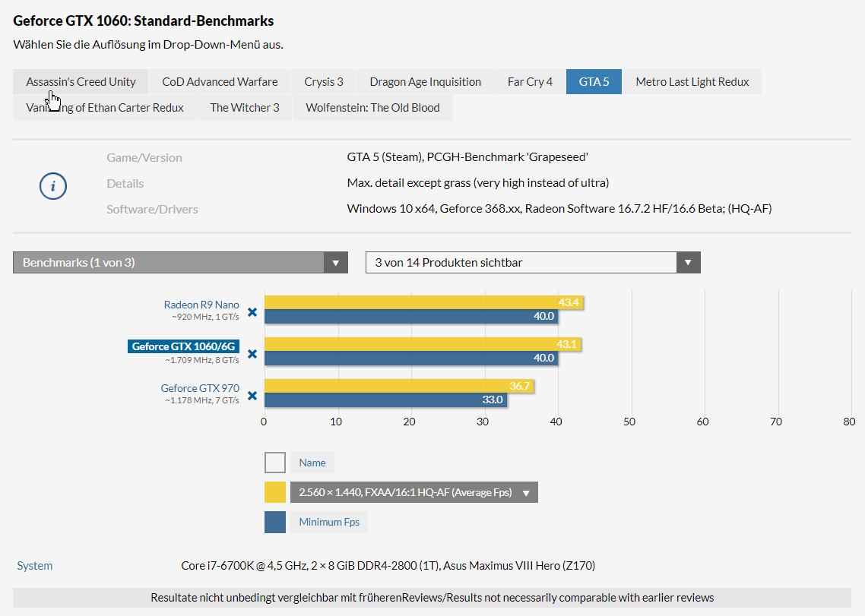Toggle the Name legend checkbox
This screenshot has height=616, width=865.
pyautogui.click(x=275, y=463)
